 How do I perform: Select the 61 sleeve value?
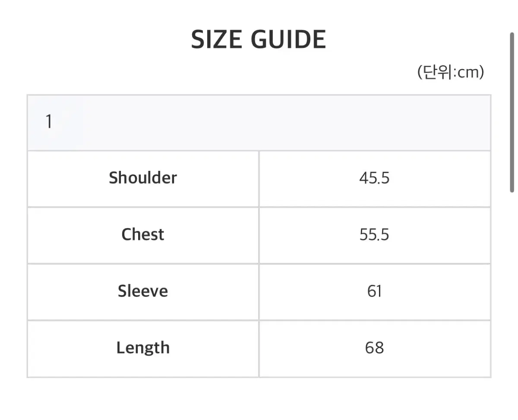pos(374,291)
